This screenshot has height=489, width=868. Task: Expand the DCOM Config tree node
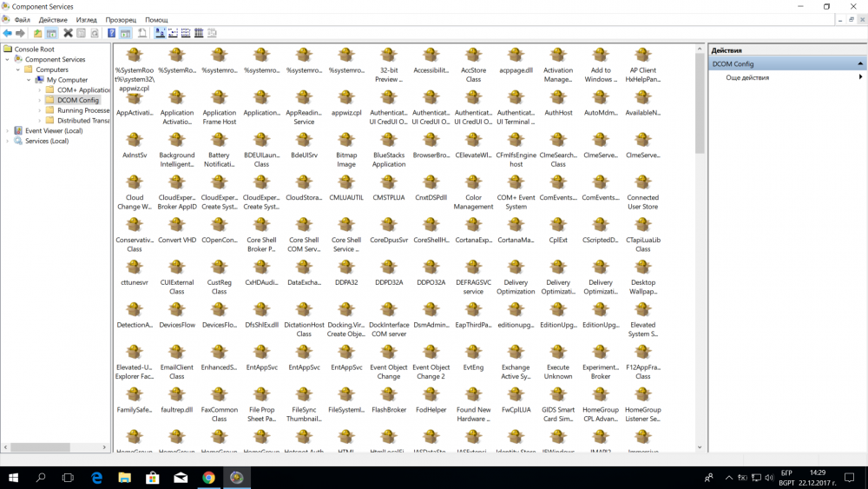click(x=39, y=100)
